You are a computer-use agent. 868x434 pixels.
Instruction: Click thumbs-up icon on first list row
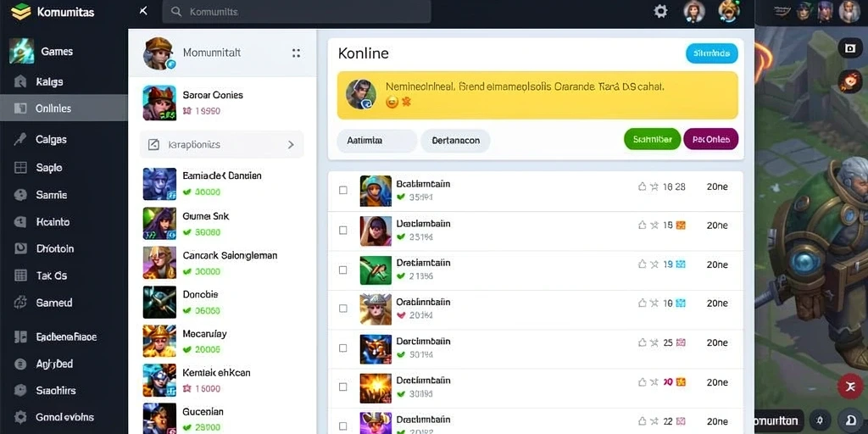coord(643,186)
